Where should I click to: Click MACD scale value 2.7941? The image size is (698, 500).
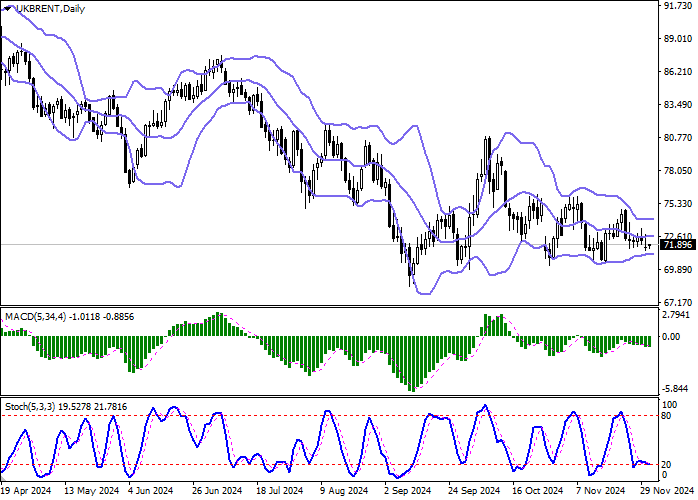click(677, 315)
